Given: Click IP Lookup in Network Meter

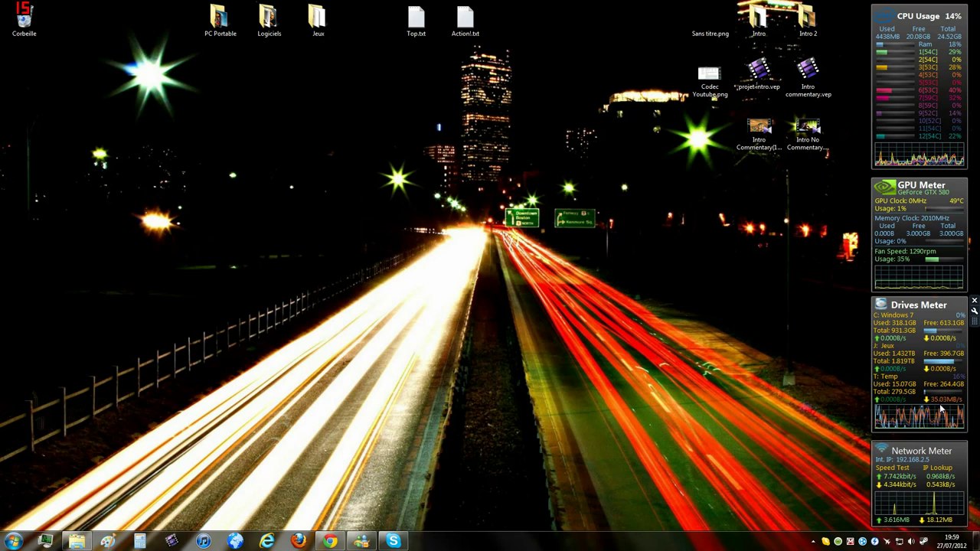Looking at the screenshot, I should 940,468.
